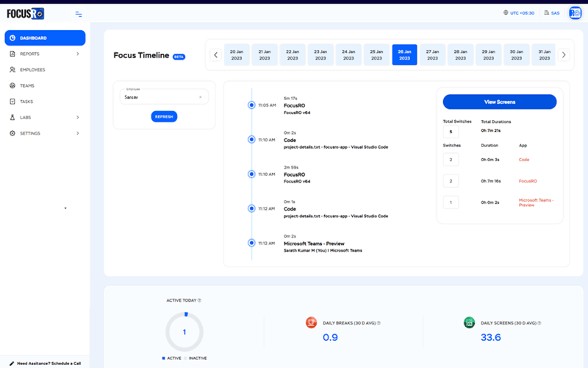Go to next dates with right arrow
This screenshot has height=368, width=588.
point(564,54)
